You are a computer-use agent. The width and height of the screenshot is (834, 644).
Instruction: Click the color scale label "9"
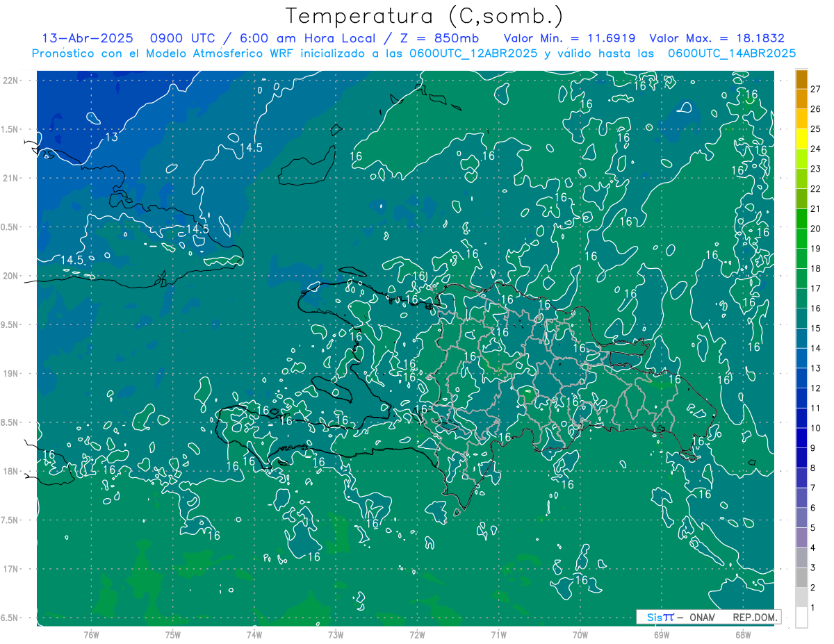(x=813, y=448)
